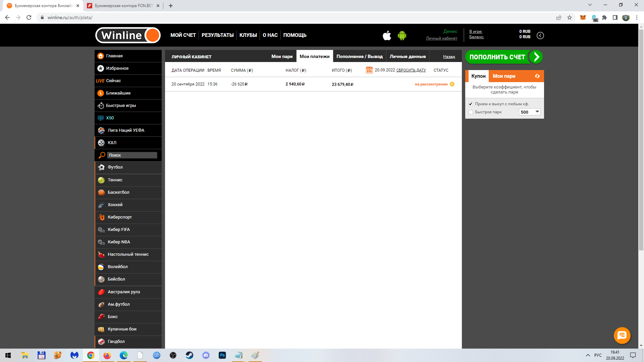Collapse the balance panel with the arrow

click(540, 36)
